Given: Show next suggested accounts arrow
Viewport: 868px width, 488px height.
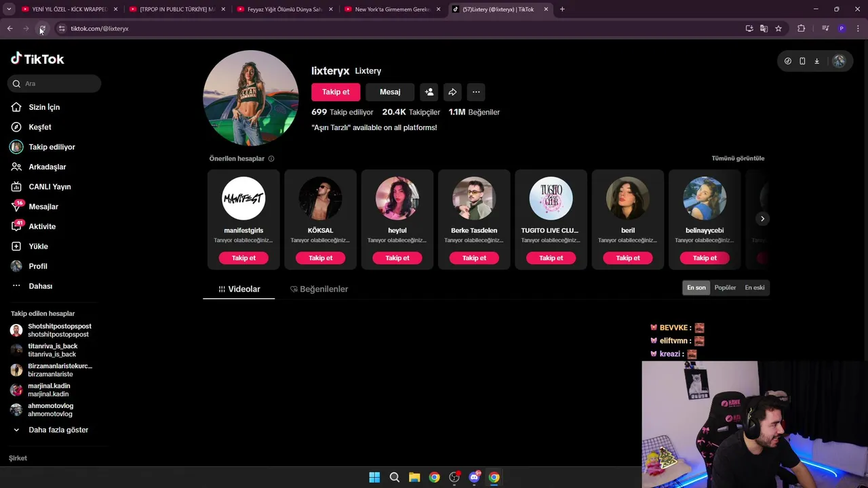Looking at the screenshot, I should pyautogui.click(x=762, y=219).
